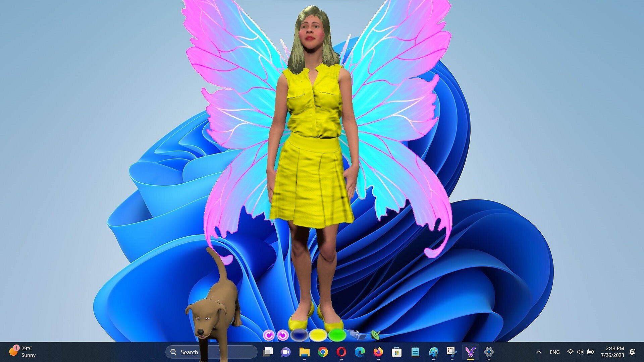Viewport: 644px width, 362px height.
Task: Open the purple Y app in taskbar
Action: tap(470, 352)
